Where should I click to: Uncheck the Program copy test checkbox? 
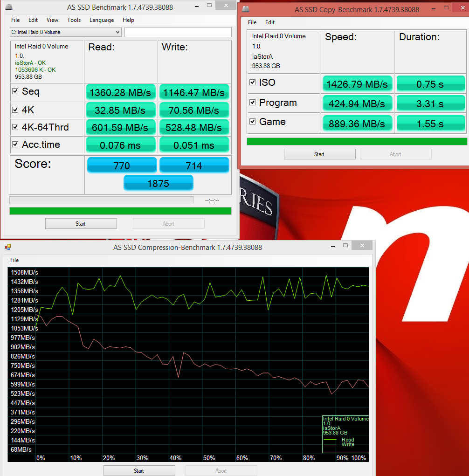click(252, 102)
